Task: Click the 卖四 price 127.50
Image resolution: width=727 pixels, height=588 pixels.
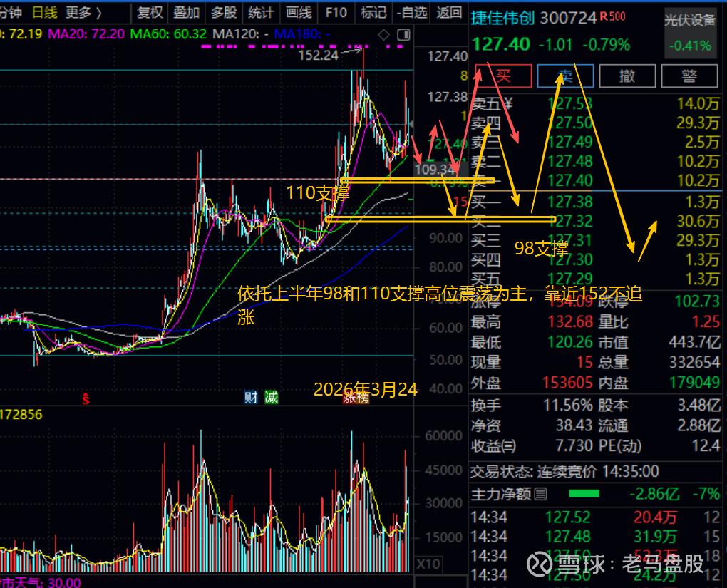Action: coord(569,123)
